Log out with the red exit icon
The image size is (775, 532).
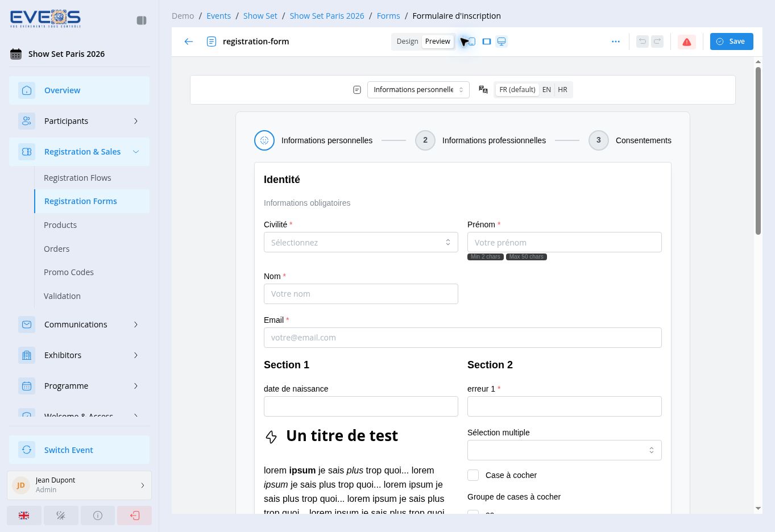coord(135,516)
